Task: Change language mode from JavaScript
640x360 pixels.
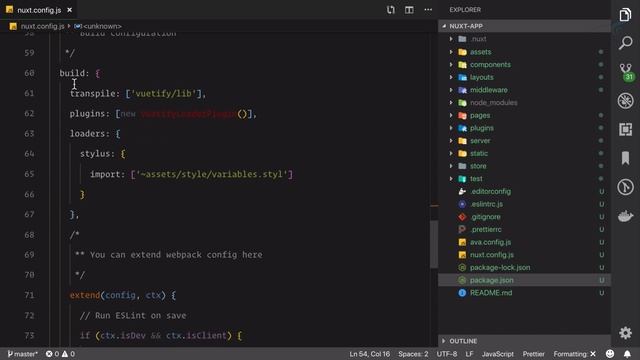Action: [x=497, y=354]
